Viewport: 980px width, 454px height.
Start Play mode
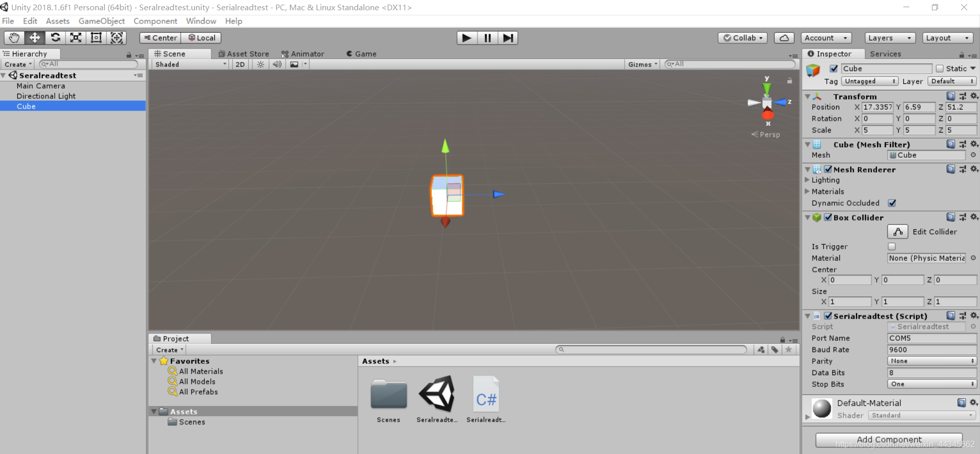coord(467,38)
